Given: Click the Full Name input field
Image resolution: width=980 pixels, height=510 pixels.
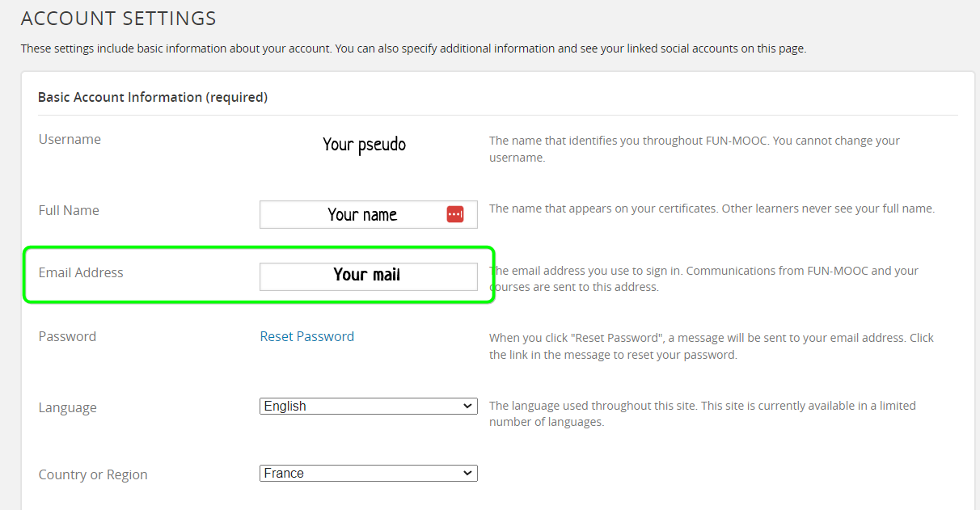Looking at the screenshot, I should coord(356,215).
